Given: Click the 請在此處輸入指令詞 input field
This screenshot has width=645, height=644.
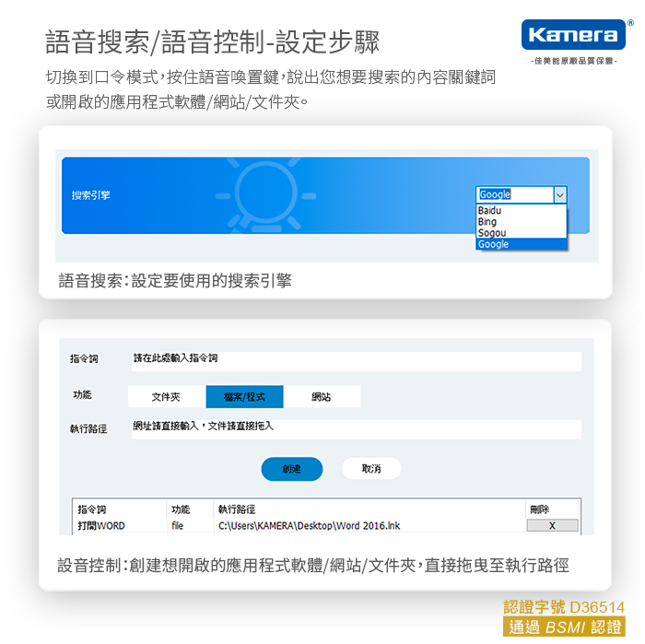Looking at the screenshot, I should coord(355,359).
